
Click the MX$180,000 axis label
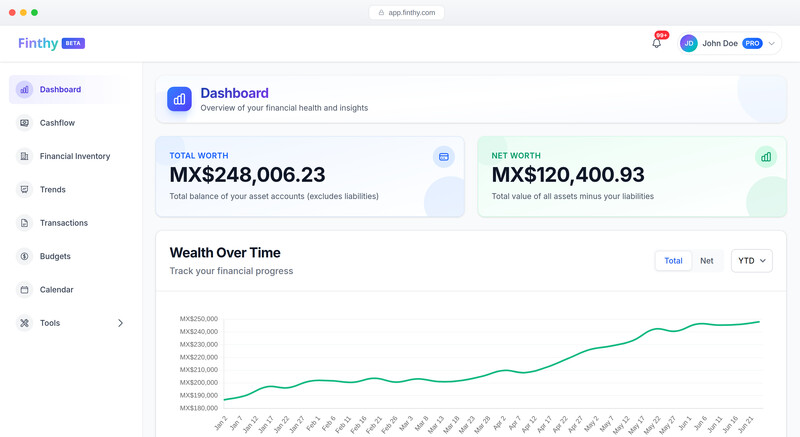point(198,408)
